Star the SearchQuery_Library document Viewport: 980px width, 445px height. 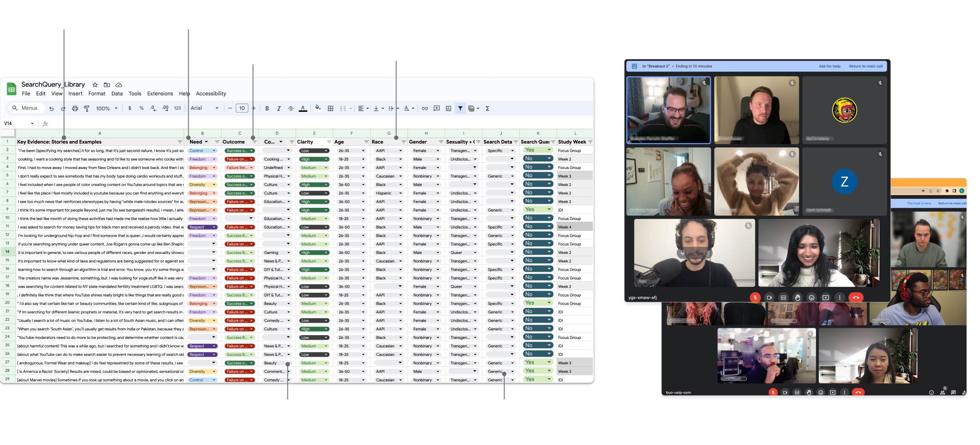pos(95,85)
